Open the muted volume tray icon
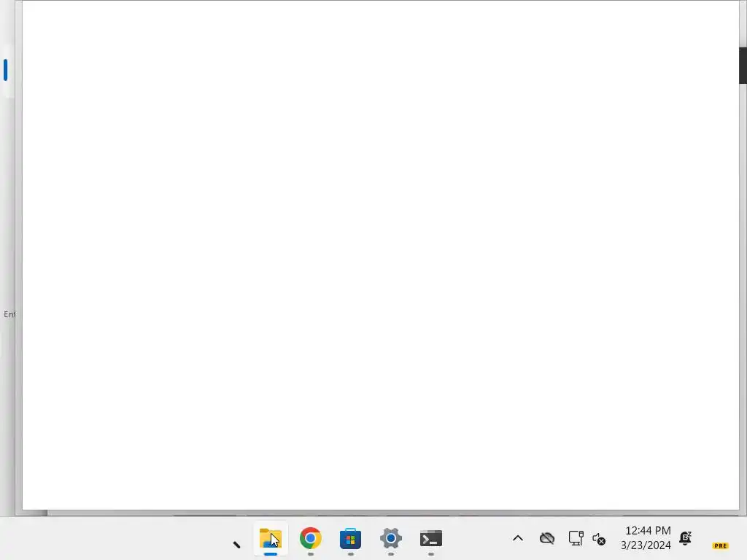Image resolution: width=747 pixels, height=560 pixels. (x=600, y=539)
